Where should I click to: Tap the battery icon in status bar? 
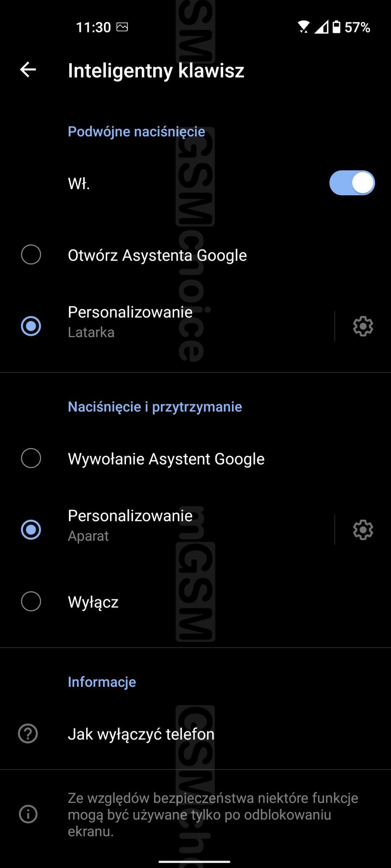tap(336, 27)
